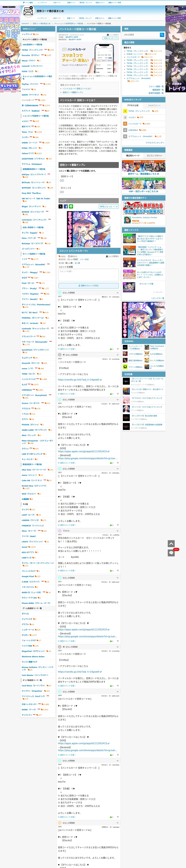Expand options chevron on comment 2853
186x868 pixels.
[117, 469]
